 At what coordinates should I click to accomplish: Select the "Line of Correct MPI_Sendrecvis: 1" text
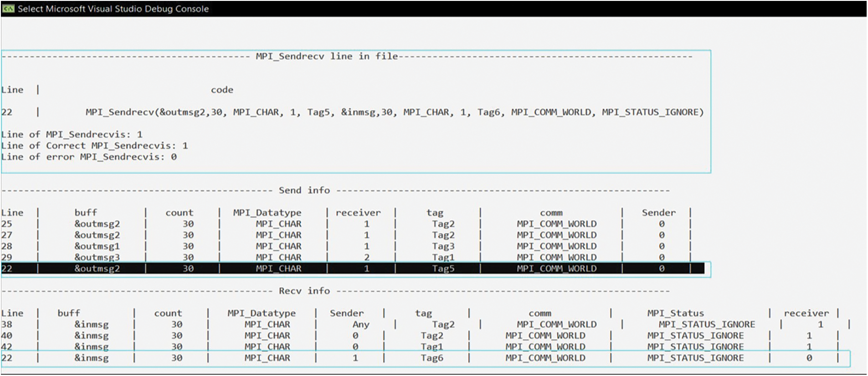click(94, 146)
